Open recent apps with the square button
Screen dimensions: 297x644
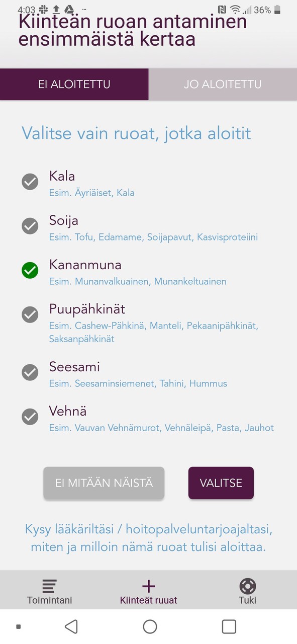click(229, 627)
